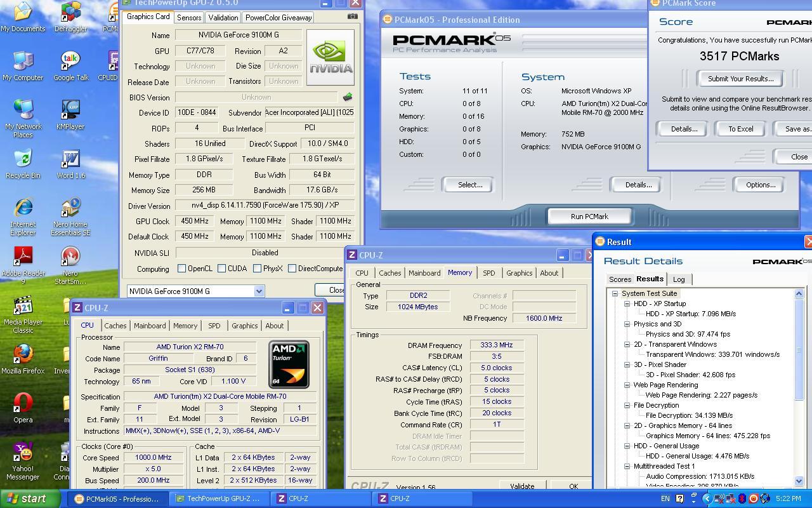Click the headset tray icon
The height and width of the screenshot is (508, 812).
pos(765,498)
